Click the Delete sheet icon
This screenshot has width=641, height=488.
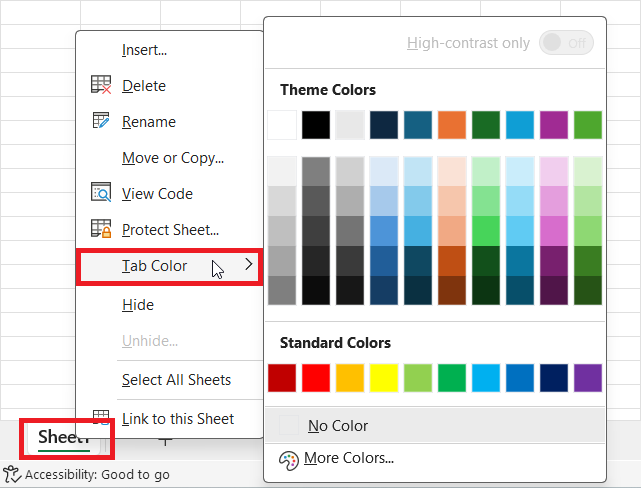coord(101,86)
